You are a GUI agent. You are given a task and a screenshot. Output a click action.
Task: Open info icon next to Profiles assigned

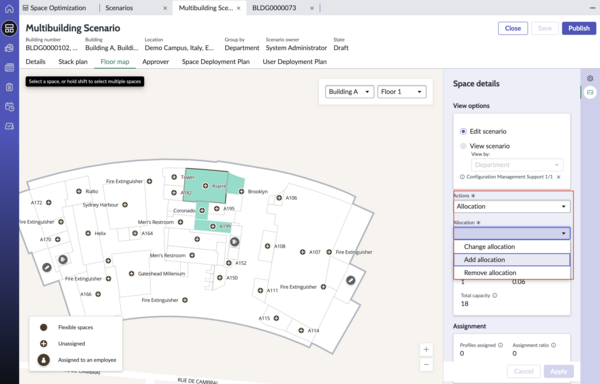click(x=500, y=345)
